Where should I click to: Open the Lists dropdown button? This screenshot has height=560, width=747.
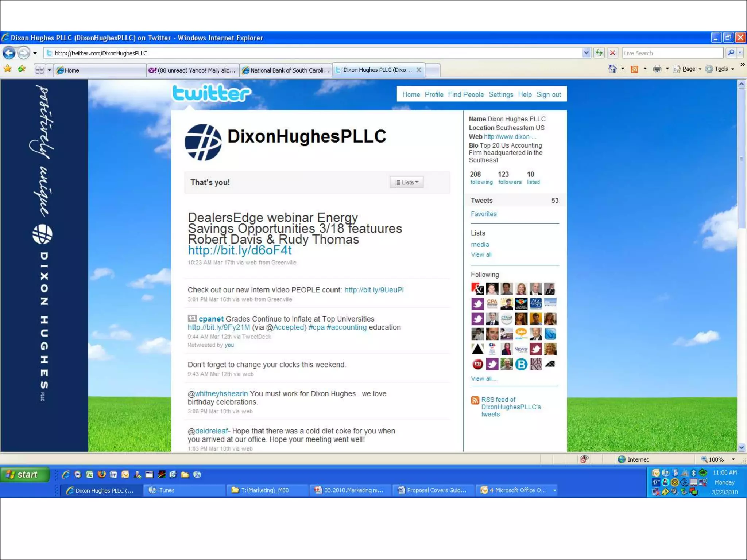(407, 182)
